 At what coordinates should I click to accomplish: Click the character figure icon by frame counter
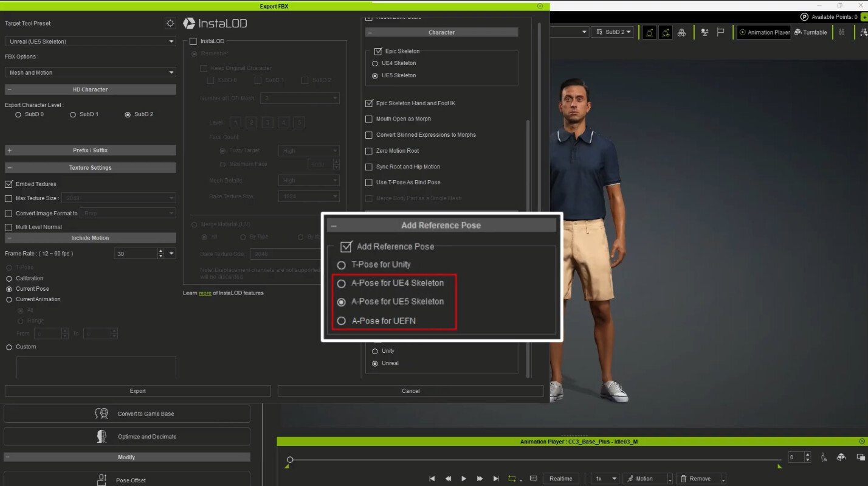coord(824,457)
